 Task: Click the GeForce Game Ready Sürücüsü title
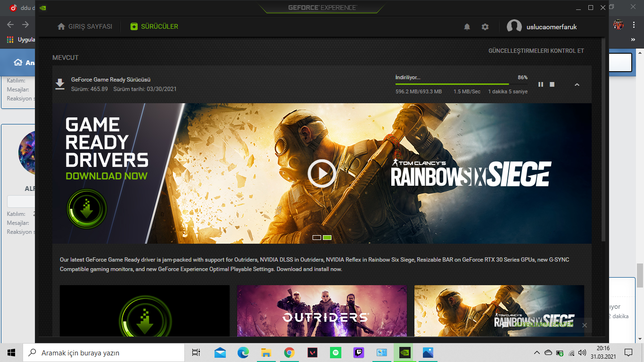tap(111, 80)
